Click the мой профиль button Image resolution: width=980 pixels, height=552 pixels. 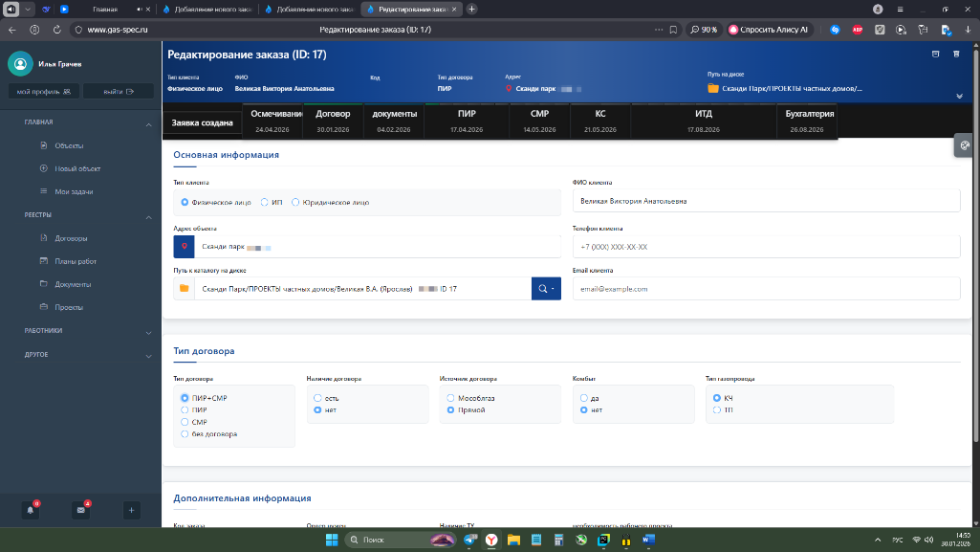pyautogui.click(x=44, y=91)
